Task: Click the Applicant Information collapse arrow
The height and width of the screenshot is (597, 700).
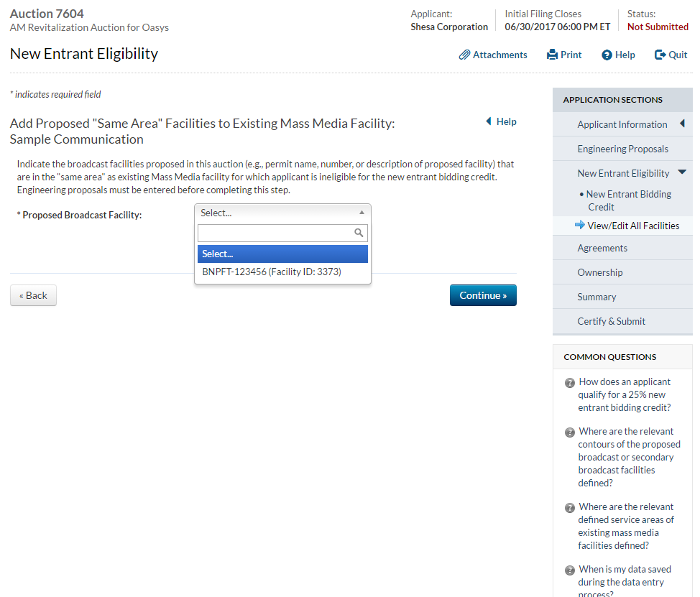Action: click(x=682, y=124)
